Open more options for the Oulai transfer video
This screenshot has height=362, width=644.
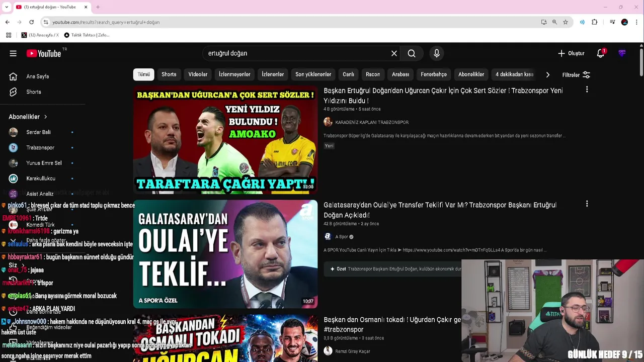tap(587, 204)
